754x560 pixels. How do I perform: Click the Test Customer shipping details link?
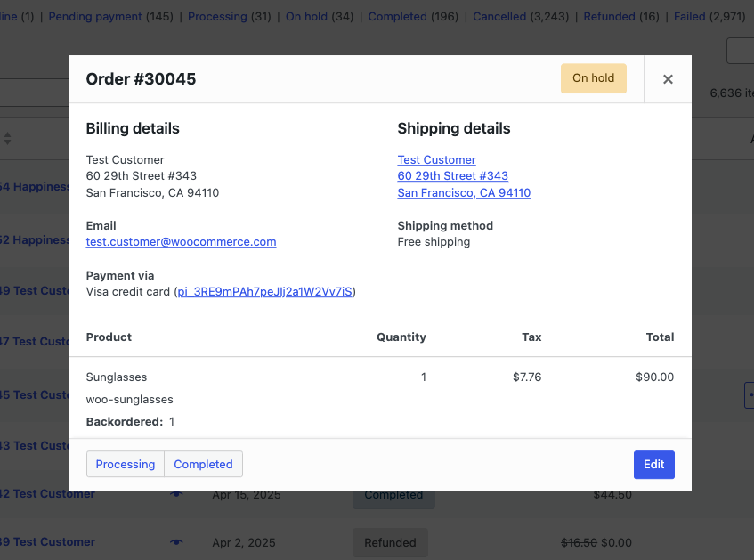pyautogui.click(x=436, y=159)
